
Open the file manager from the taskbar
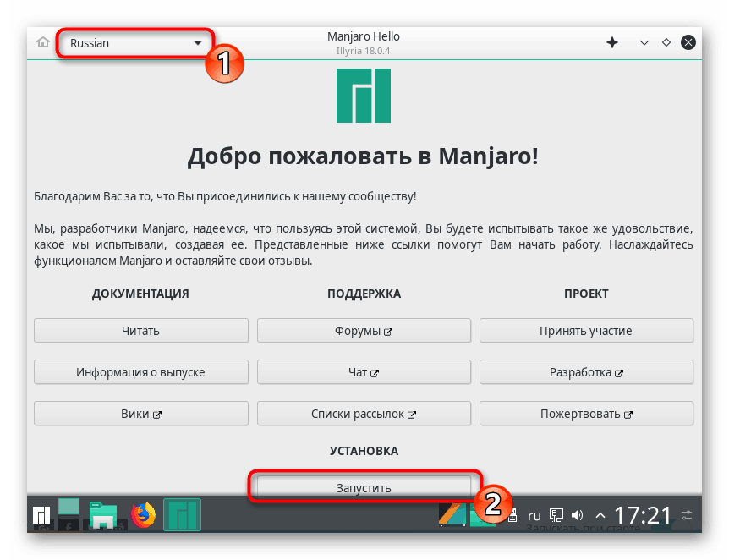[103, 514]
